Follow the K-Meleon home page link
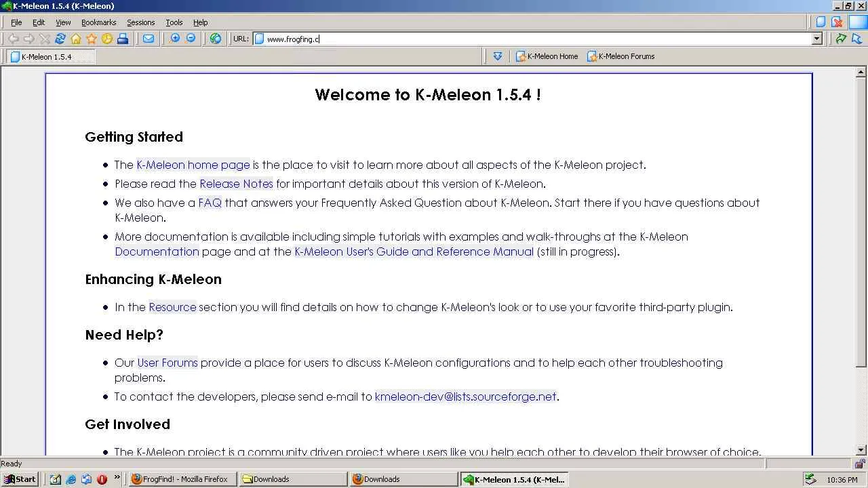This screenshot has width=868, height=488. pyautogui.click(x=193, y=165)
